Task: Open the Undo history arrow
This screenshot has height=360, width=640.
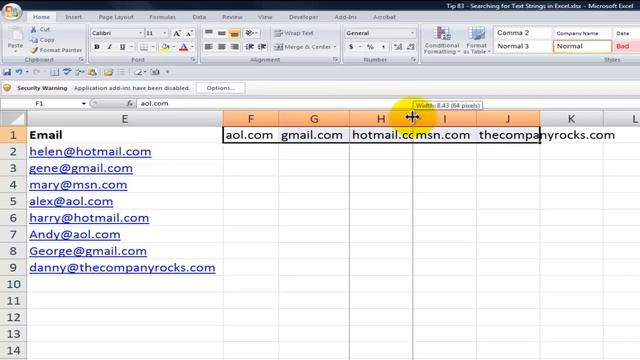Action: [x=27, y=72]
